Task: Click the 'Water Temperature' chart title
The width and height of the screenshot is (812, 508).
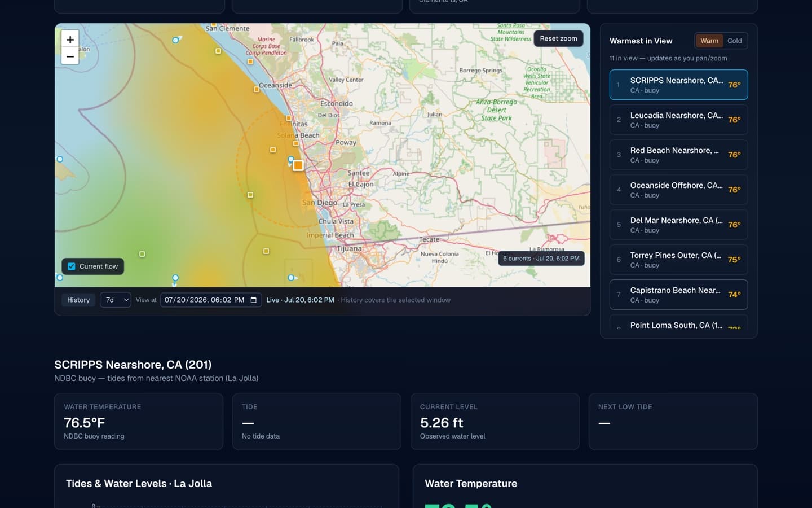Action: (x=471, y=484)
